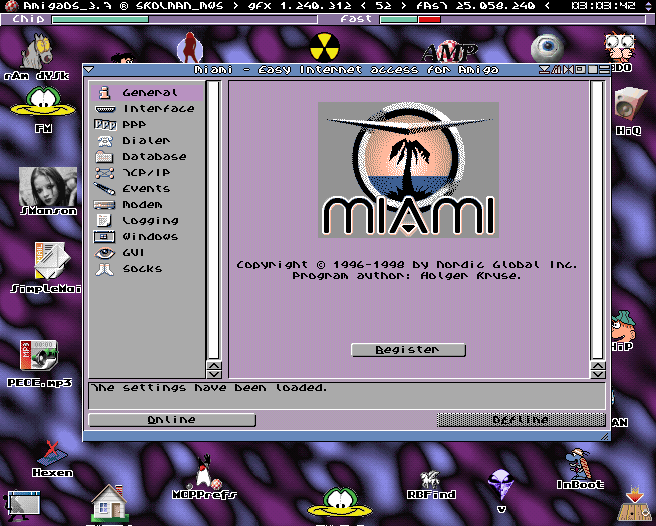Click the settings list scroll-down arrow
Image resolution: width=656 pixels, height=526 pixels.
click(214, 374)
